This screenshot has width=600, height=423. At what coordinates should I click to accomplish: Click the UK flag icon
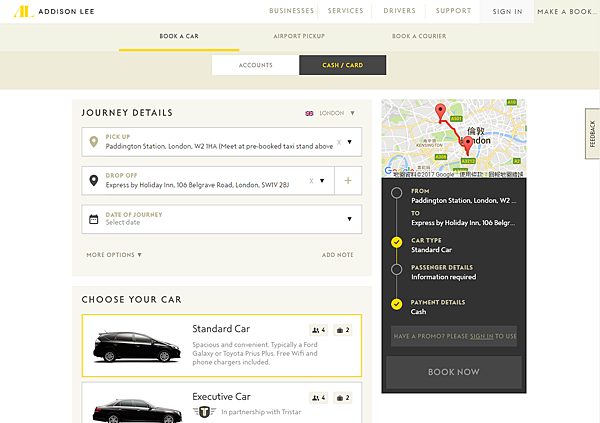[x=309, y=113]
